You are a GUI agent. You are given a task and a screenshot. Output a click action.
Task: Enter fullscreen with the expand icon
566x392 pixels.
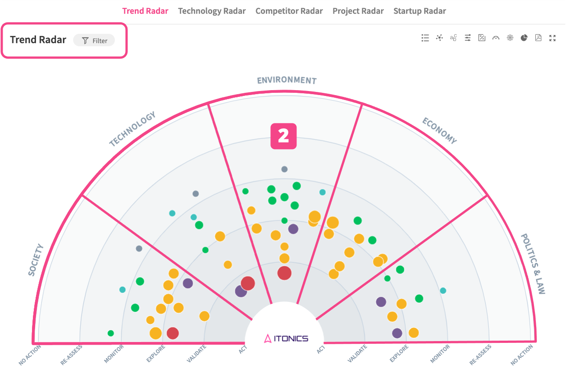pyautogui.click(x=552, y=38)
